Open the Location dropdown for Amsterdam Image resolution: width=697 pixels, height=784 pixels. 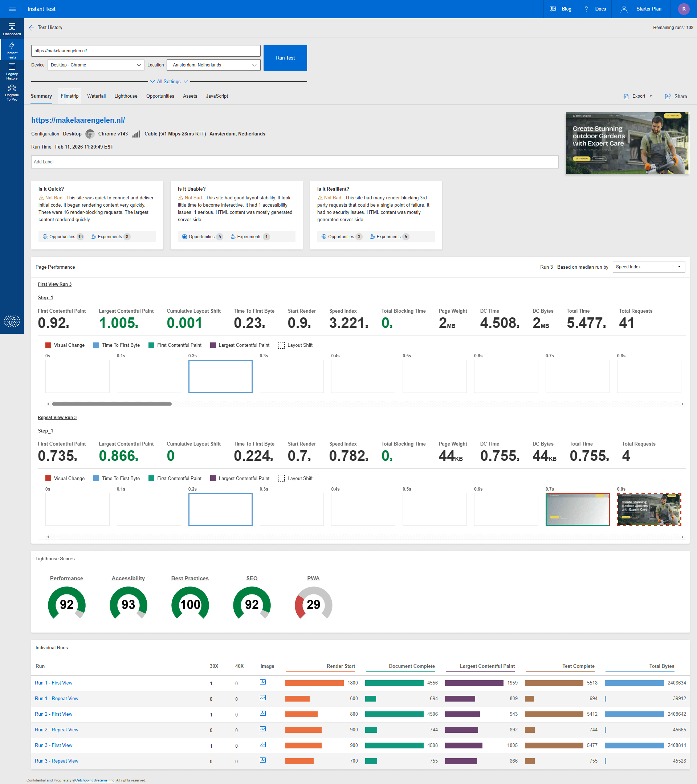(213, 65)
